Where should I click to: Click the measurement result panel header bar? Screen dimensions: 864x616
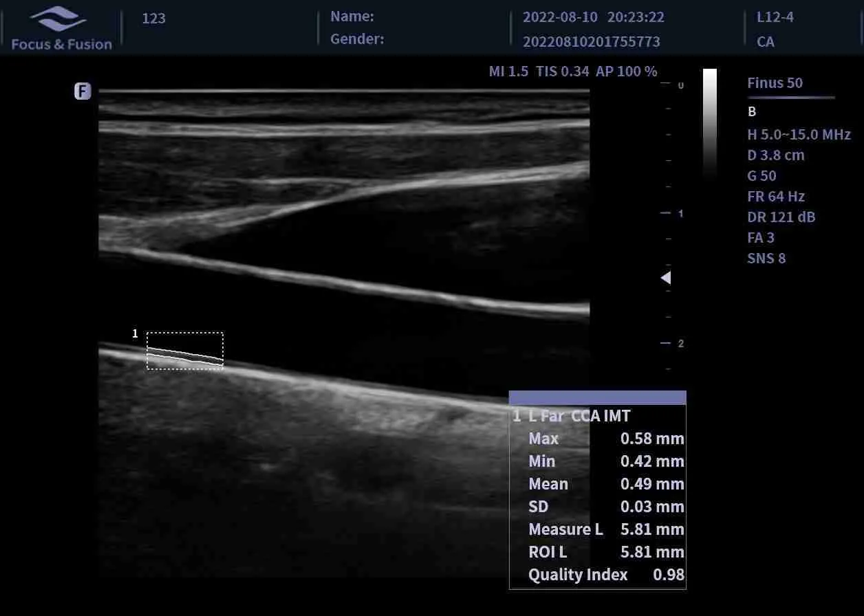(x=597, y=397)
